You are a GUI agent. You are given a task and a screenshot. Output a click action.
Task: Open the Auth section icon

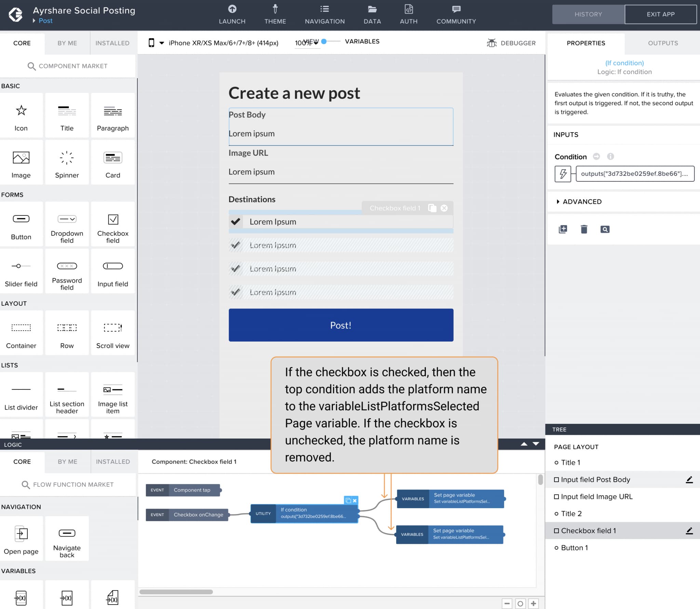click(x=408, y=14)
